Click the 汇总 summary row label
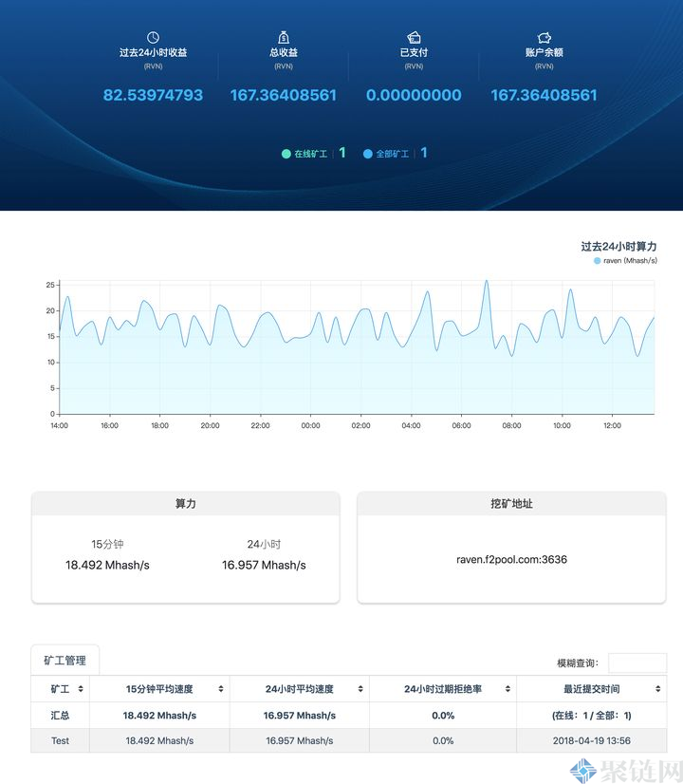Screen dimensions: 683x784 pos(60,716)
